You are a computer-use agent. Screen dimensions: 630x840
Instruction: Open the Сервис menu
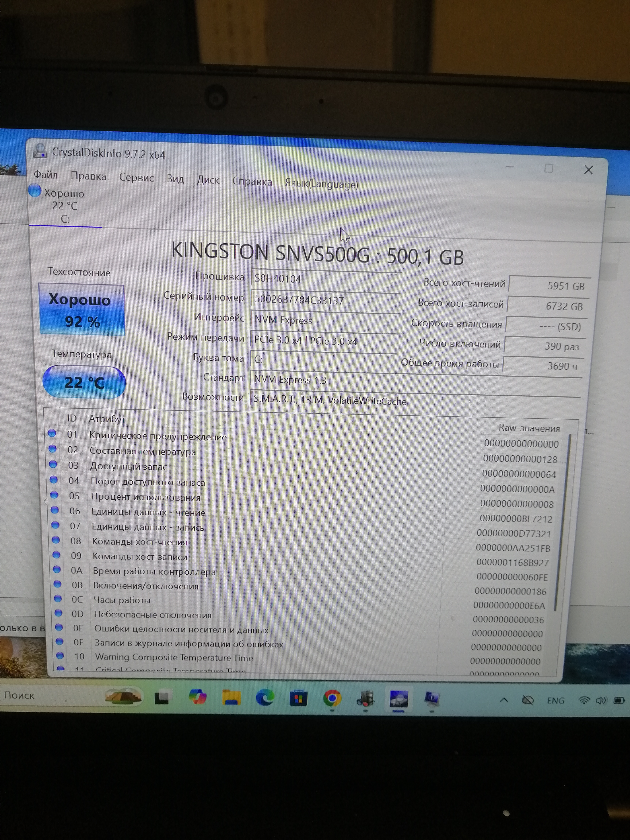click(x=136, y=178)
